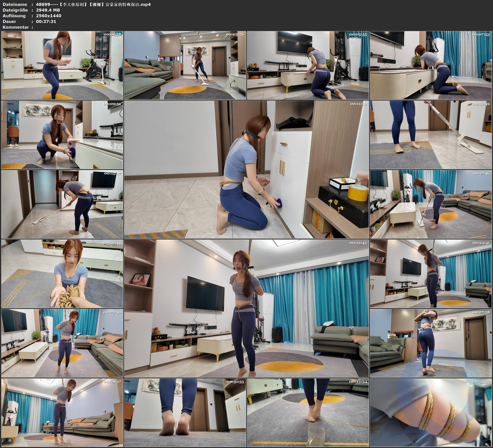Open the 00:19:44 frame
Image resolution: width=493 pixels, height=448 pixels.
(62, 274)
